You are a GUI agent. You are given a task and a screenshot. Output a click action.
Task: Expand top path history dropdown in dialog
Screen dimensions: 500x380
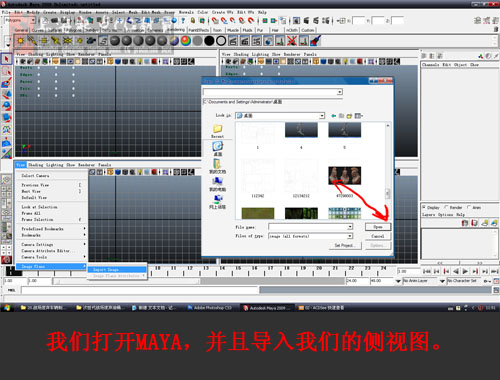(339, 92)
